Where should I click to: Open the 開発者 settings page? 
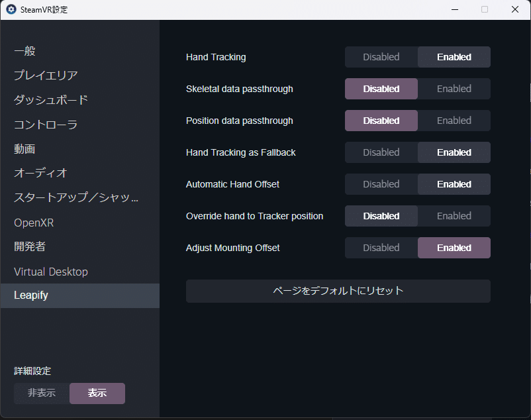(x=80, y=246)
